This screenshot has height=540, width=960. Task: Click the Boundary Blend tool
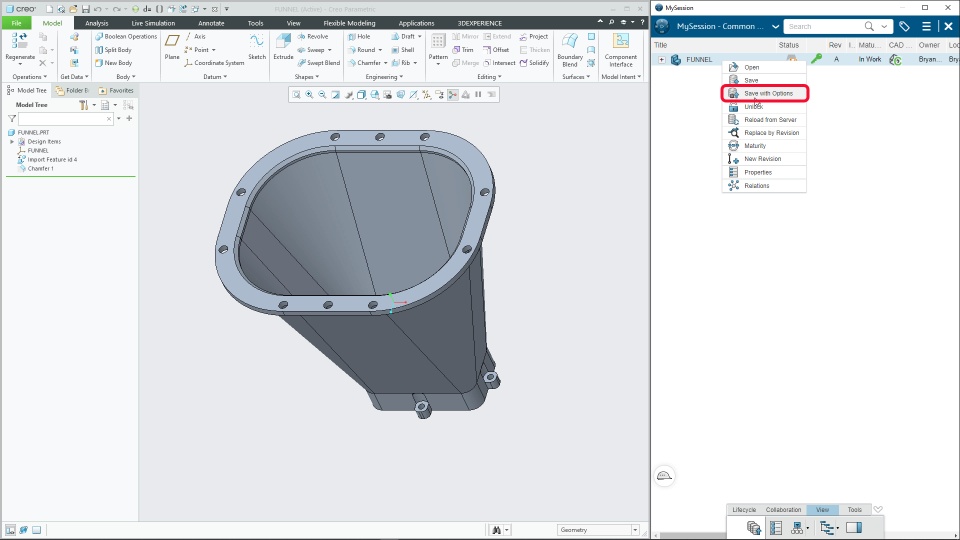coord(569,50)
